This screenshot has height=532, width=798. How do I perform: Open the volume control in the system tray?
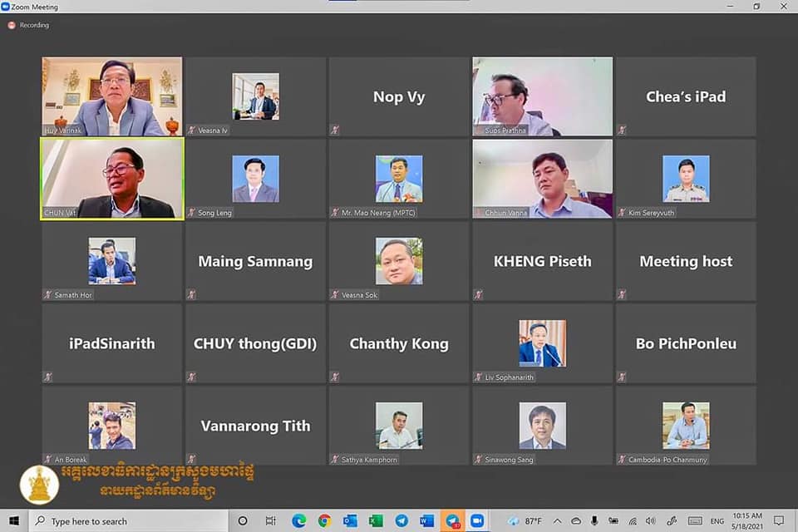pos(652,521)
